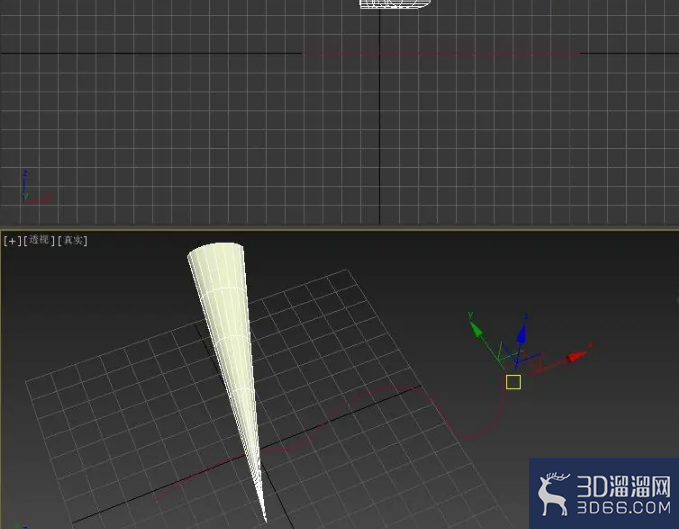Screen dimensions: 679x529
Task: Open the 真实 shading mode label menu
Action: [x=73, y=240]
